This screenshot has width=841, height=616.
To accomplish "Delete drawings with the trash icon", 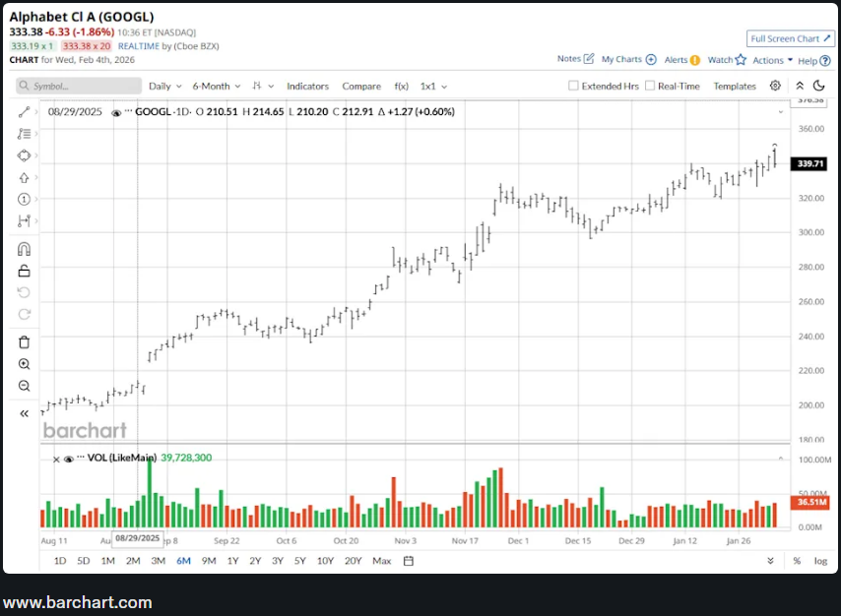I will tap(25, 341).
